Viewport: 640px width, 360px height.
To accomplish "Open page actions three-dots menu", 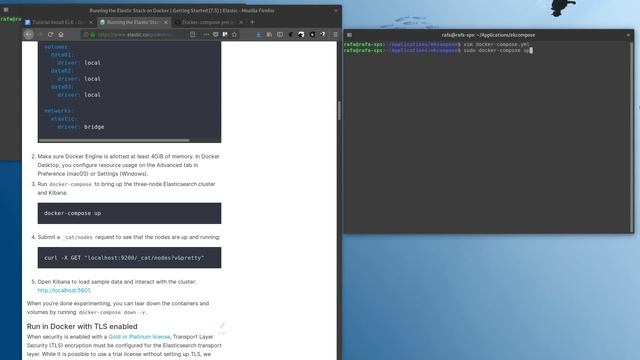I will pos(206,35).
